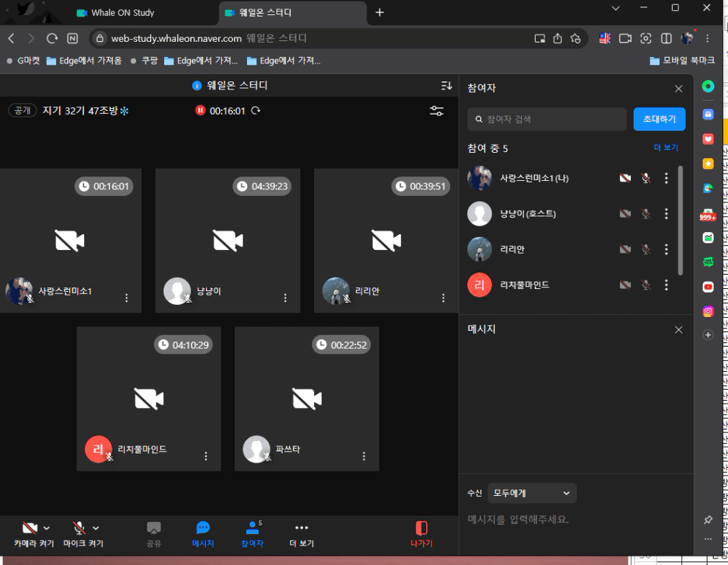The width and height of the screenshot is (728, 565).
Task: Reset the study timer with refresh icon
Action: tap(256, 110)
